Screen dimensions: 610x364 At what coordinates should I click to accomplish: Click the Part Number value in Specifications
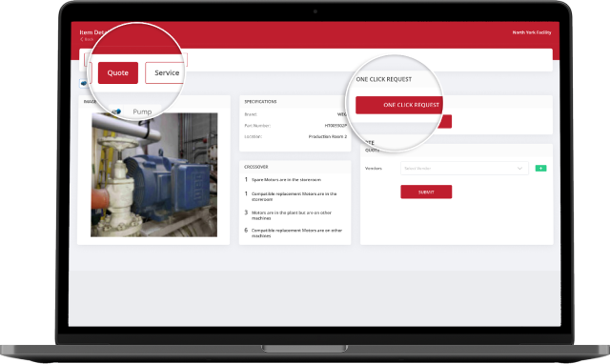pos(335,126)
